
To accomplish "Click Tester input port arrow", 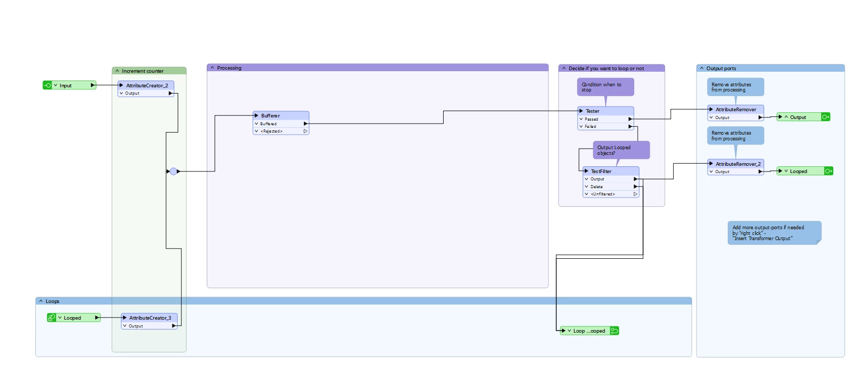I will click(581, 111).
